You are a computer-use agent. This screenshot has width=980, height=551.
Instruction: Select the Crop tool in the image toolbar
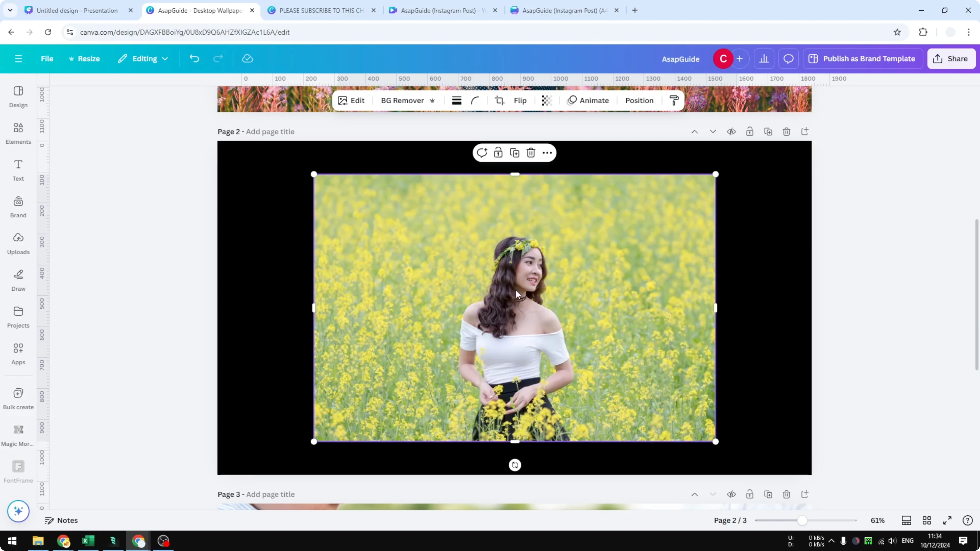500,100
